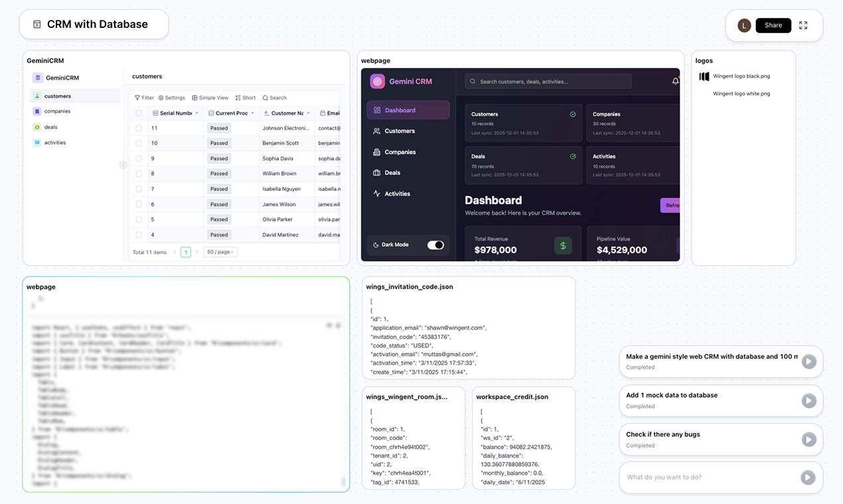
Task: Click play icon on 'Check if there any bugs'
Action: 808,440
